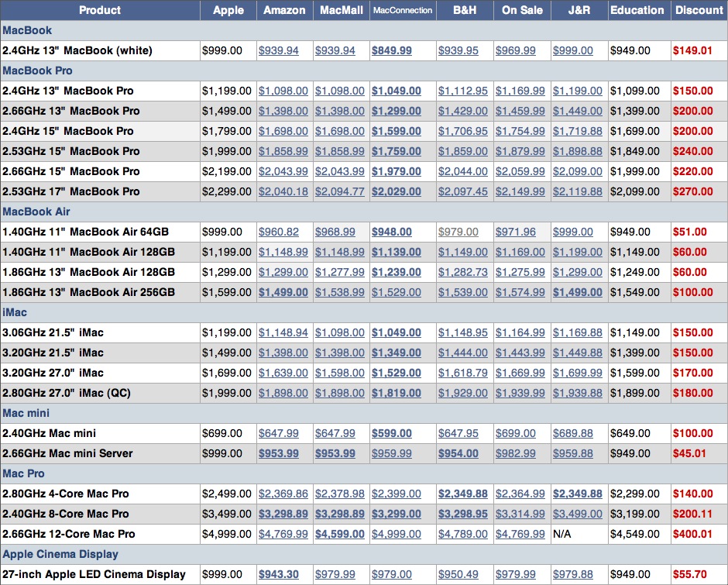
Task: Click J&R $2,119.88 link for 17" MacBook Pro
Action: (578, 192)
